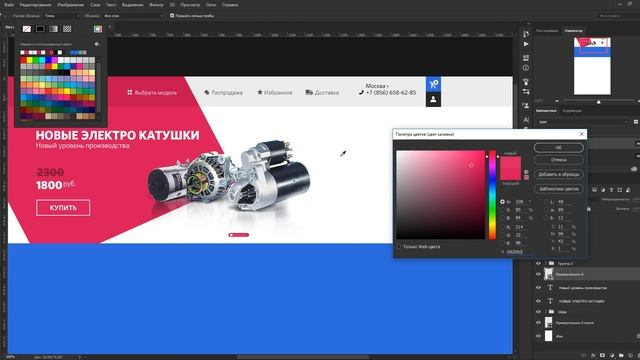The image size is (640, 360).
Task: Create a new adjustment layer icon
Action: click(x=612, y=356)
